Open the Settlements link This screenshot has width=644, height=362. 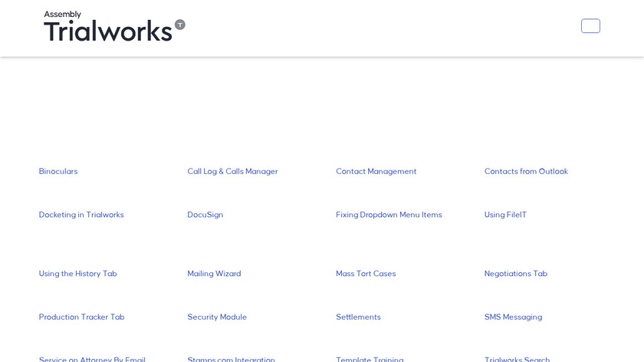coord(358,318)
